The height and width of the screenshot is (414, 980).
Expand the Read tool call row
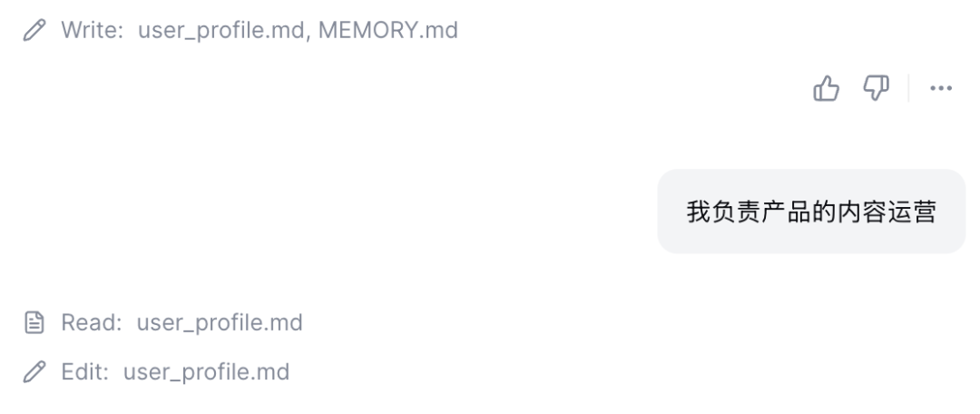(91, 322)
